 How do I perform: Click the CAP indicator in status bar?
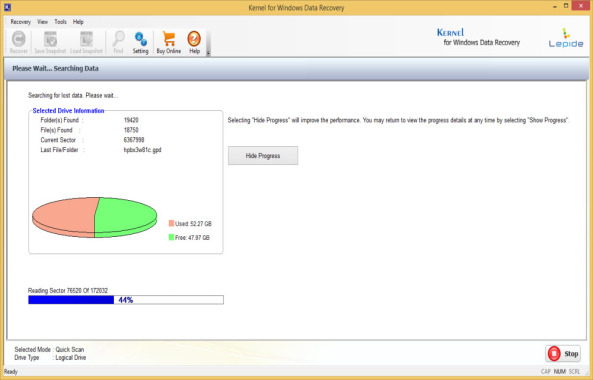click(546, 372)
